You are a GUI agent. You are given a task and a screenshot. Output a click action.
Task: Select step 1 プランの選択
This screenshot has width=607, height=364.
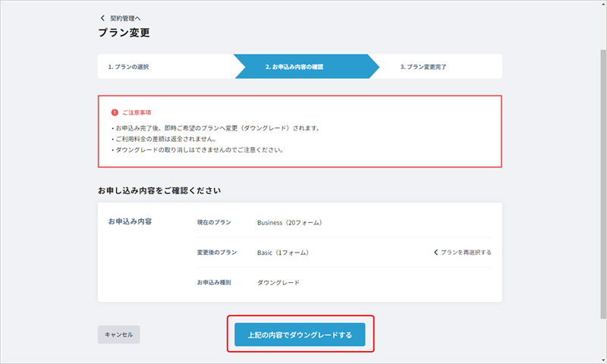click(x=128, y=67)
